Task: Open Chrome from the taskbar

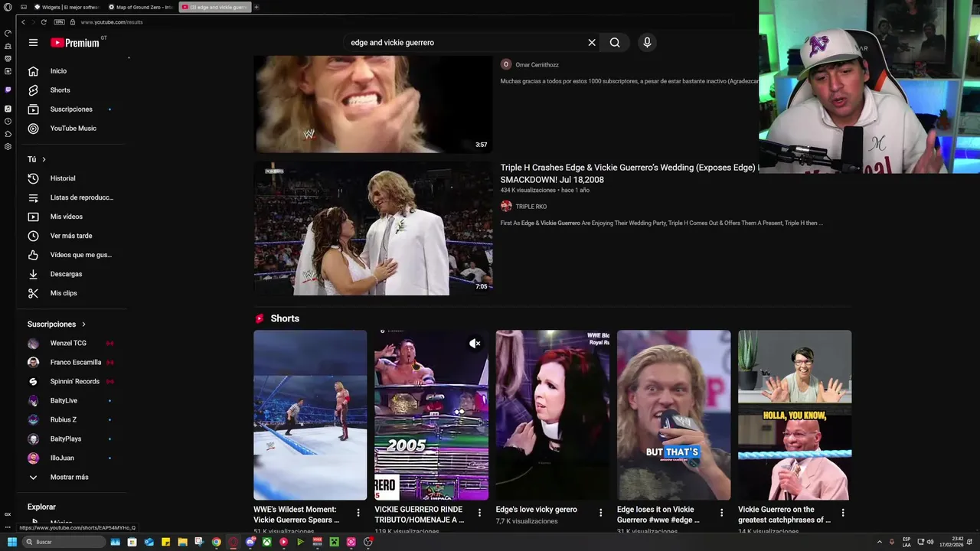Action: (216, 542)
